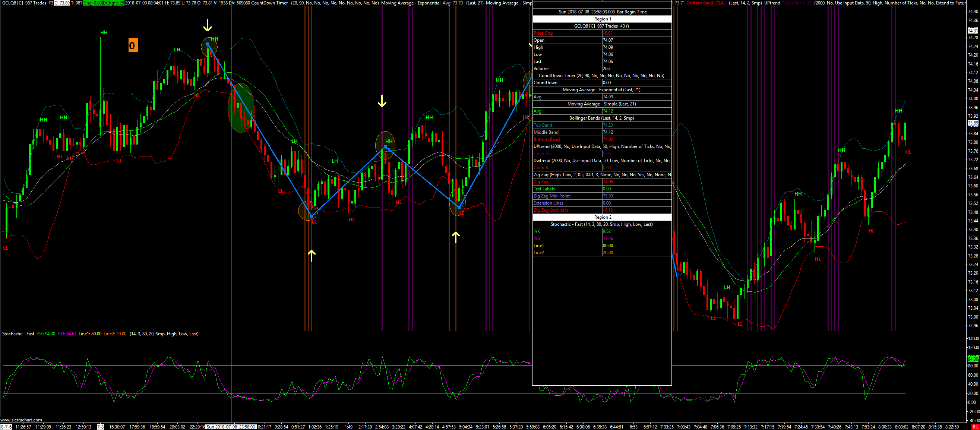
Task: Click the '8-7-6' date marker box
Action: coord(6,427)
